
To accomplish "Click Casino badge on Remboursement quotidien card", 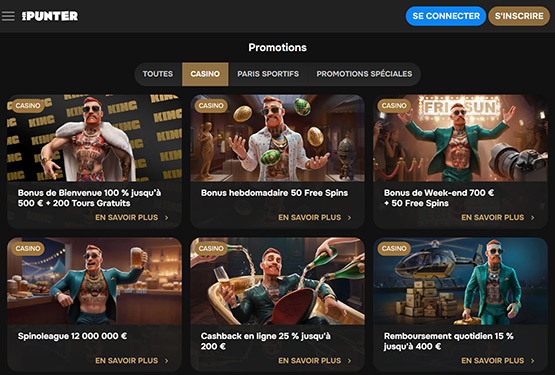I will [x=394, y=249].
